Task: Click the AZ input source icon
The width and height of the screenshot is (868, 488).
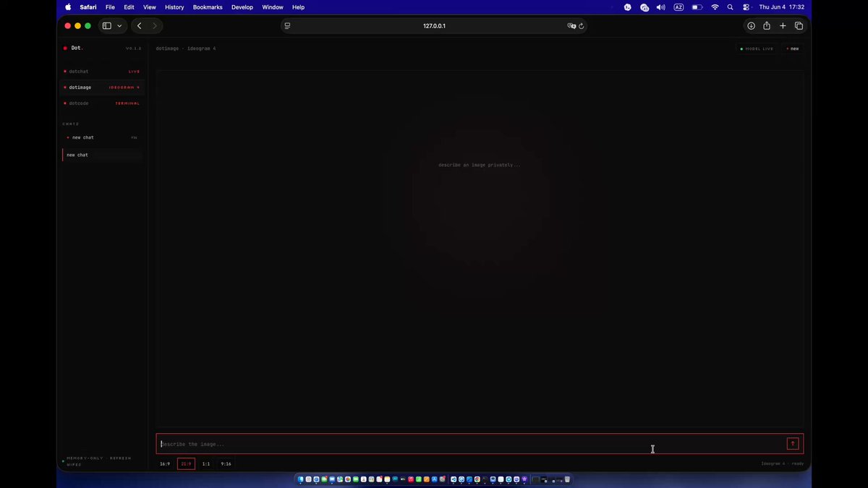Action: click(678, 7)
